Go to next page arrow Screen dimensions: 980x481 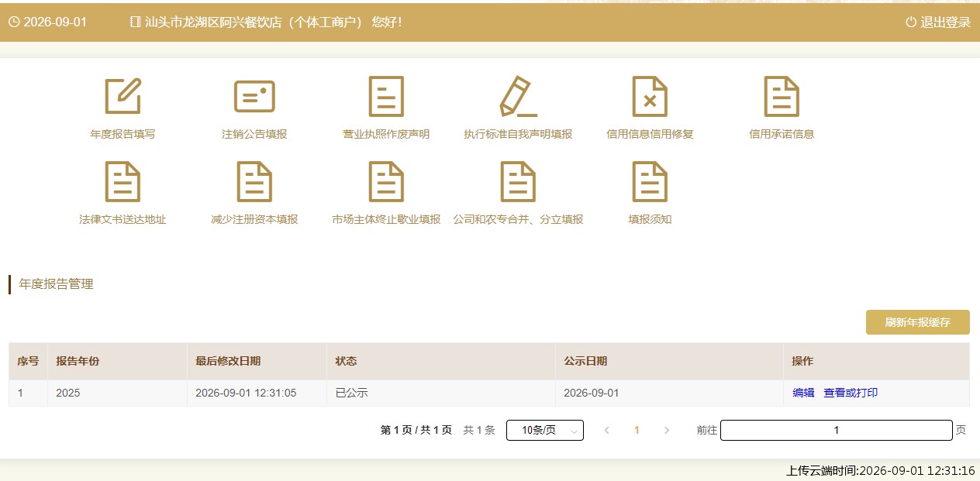(x=666, y=430)
